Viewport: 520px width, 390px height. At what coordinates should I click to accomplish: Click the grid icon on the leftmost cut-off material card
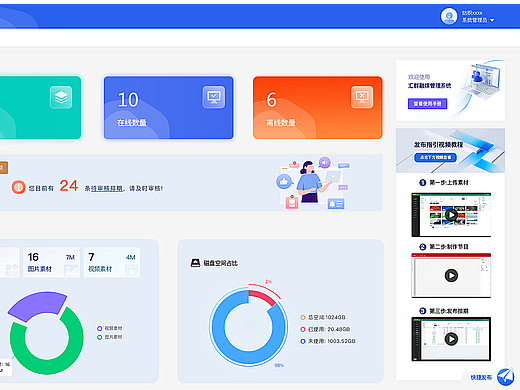pyautogui.click(x=12, y=270)
